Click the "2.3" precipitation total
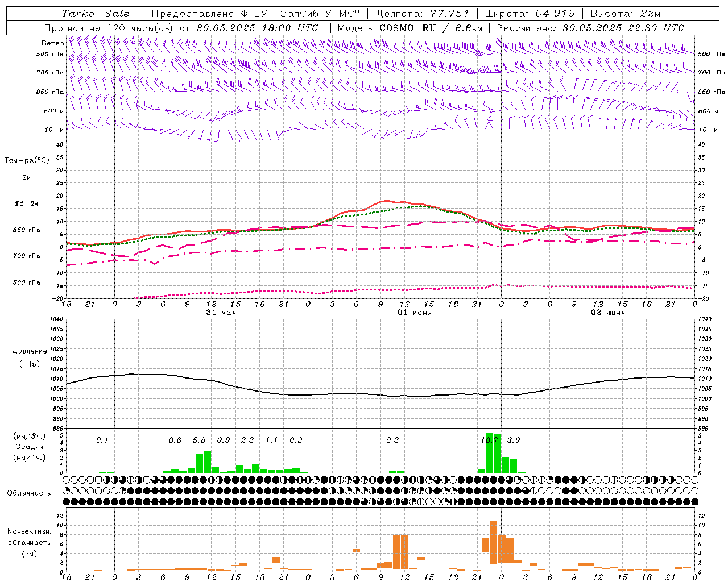This screenshot has height=582, width=728. (x=247, y=440)
